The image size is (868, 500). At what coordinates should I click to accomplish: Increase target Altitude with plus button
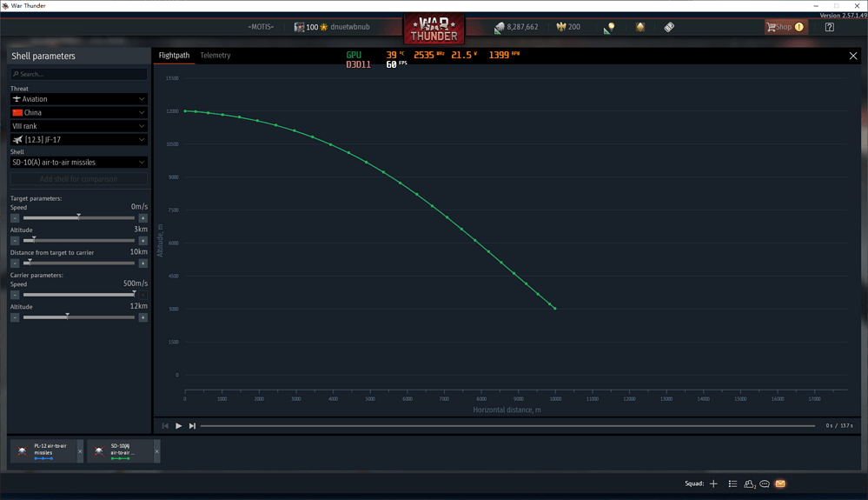142,240
